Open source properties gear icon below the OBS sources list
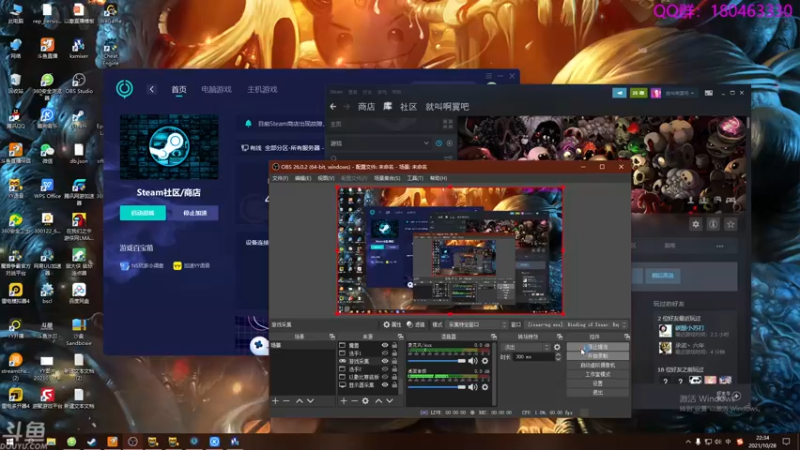Viewport: 800px width, 450px height. point(365,401)
